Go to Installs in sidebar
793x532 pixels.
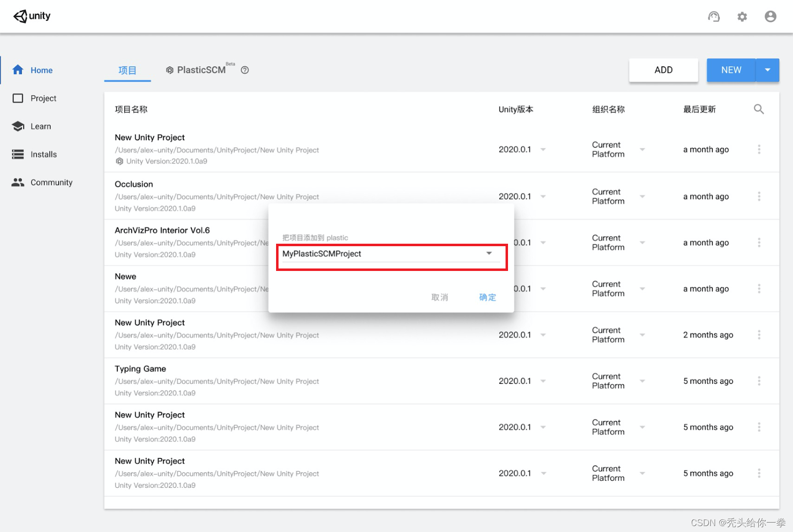point(44,154)
